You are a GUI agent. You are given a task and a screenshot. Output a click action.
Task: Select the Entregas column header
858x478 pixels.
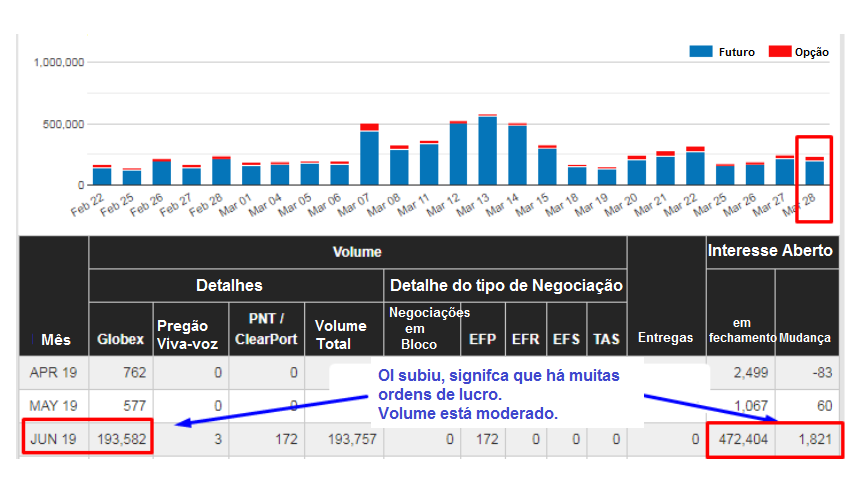(x=665, y=338)
